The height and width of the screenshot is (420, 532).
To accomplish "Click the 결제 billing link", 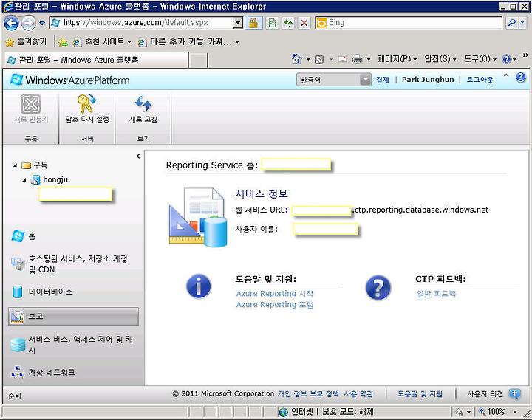I will [x=382, y=80].
